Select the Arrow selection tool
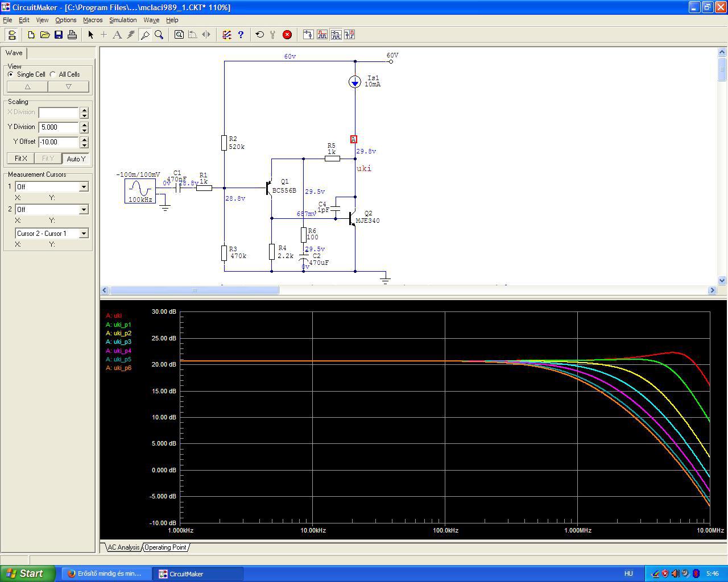Viewport: 728px width, 582px height. coord(90,35)
